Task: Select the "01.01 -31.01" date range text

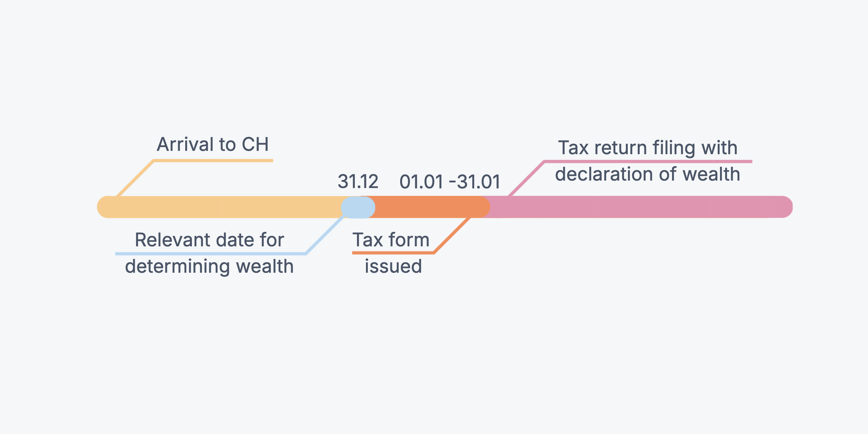Action: click(x=450, y=182)
